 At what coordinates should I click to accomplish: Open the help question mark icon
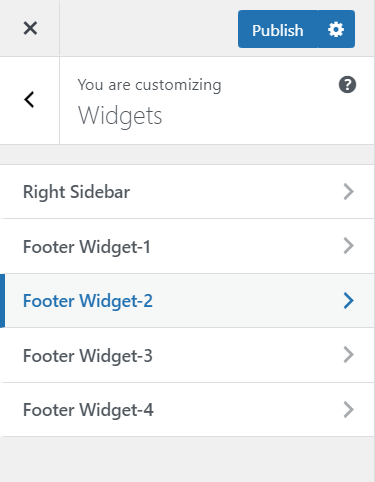pos(347,85)
